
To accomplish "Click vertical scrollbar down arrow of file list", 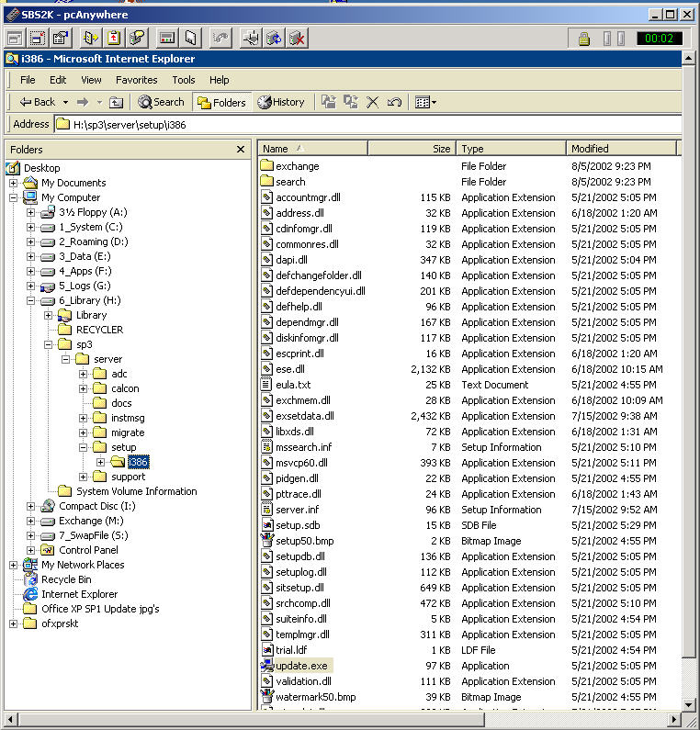I will (x=689, y=705).
